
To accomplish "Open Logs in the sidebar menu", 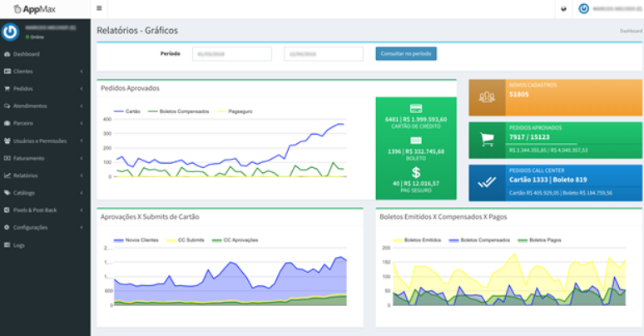I will (x=20, y=245).
